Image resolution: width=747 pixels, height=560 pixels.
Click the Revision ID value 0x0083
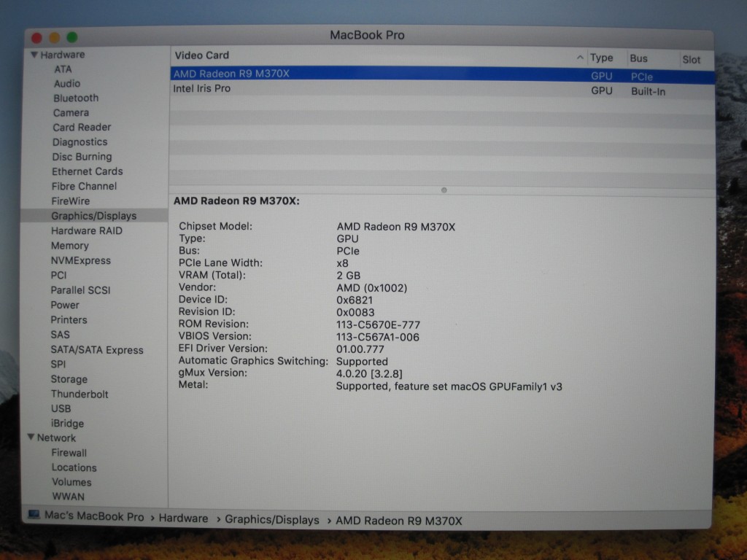pos(355,312)
